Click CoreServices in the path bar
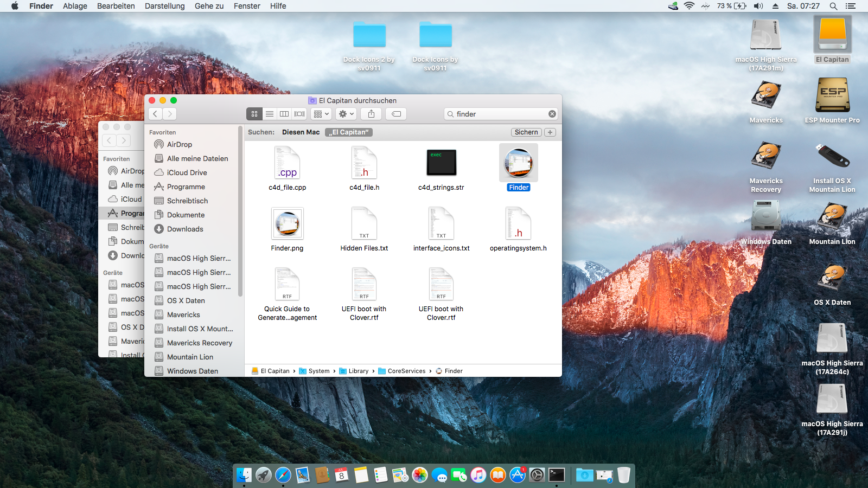 point(406,371)
